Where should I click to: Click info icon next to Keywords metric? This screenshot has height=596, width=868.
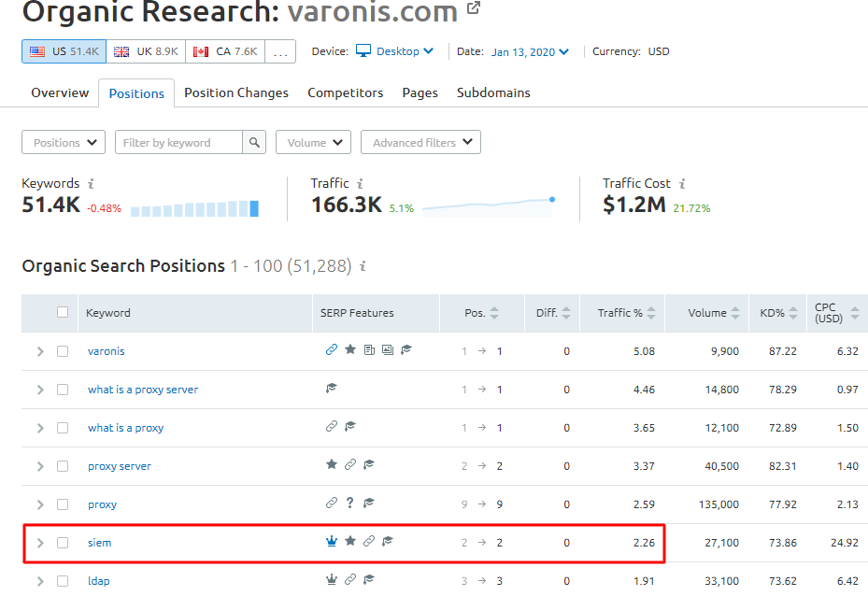92,183
